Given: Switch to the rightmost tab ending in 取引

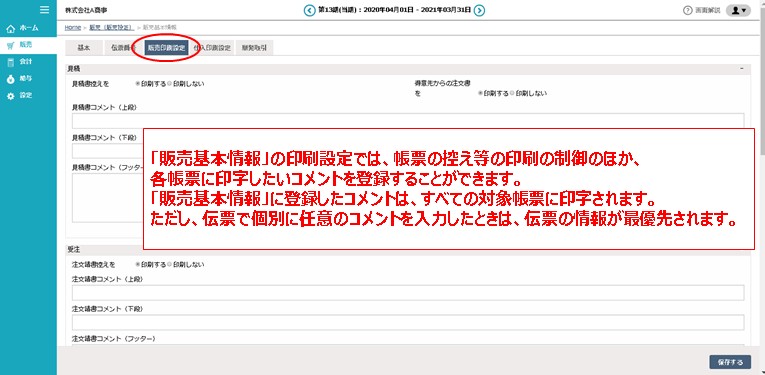Looking at the screenshot, I should coord(254,48).
